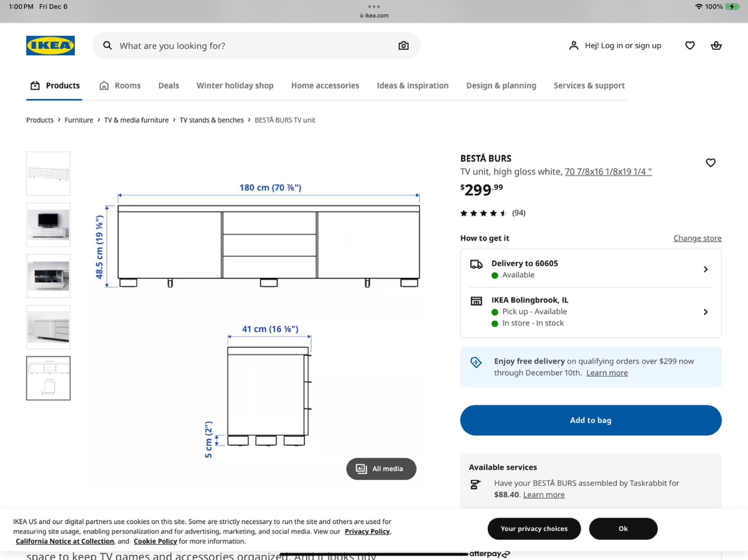Click the ikea.com address bar

click(374, 16)
